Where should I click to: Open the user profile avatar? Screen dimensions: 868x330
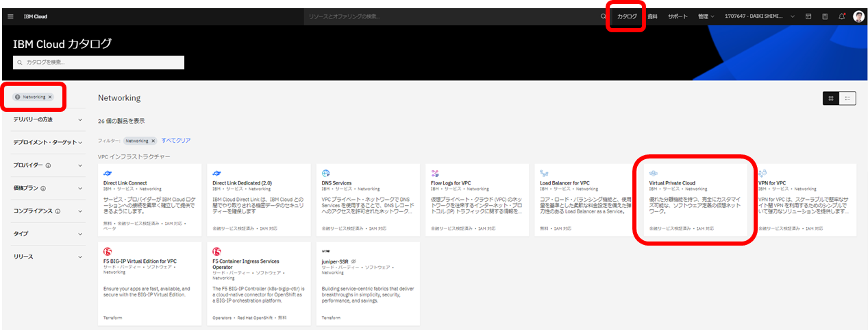click(x=858, y=16)
